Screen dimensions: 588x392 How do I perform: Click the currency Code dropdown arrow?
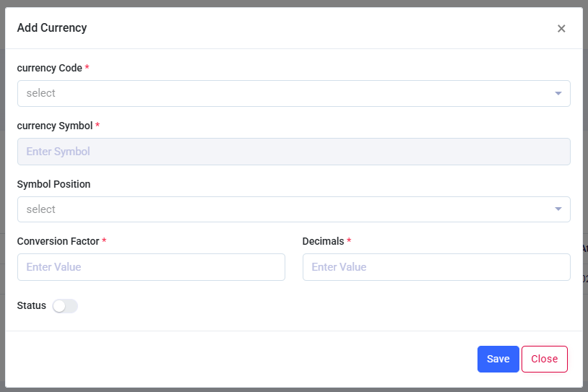pos(558,93)
